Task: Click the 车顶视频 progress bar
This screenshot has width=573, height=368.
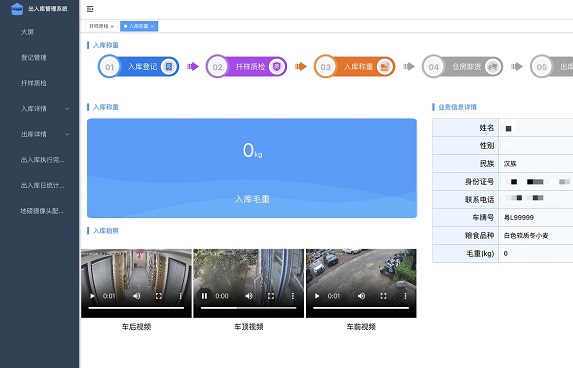Action: (x=248, y=308)
